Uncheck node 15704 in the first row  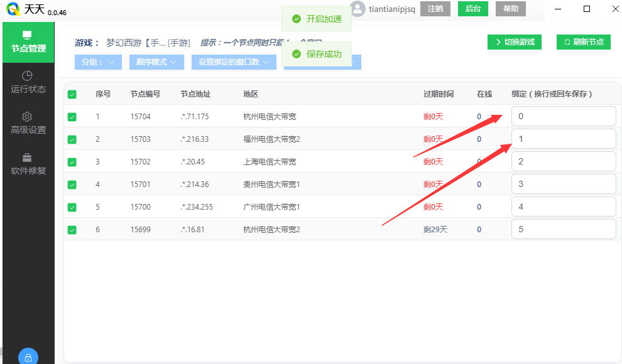point(72,116)
